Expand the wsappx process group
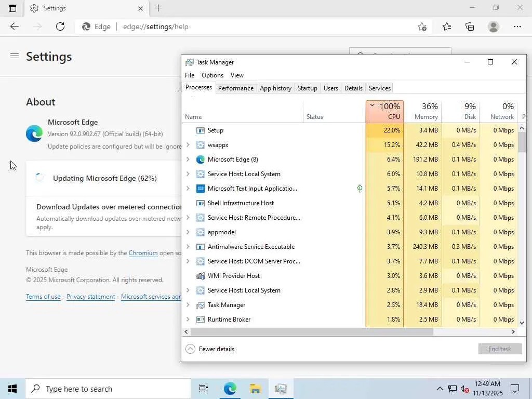The height and width of the screenshot is (399, 532). [x=188, y=145]
